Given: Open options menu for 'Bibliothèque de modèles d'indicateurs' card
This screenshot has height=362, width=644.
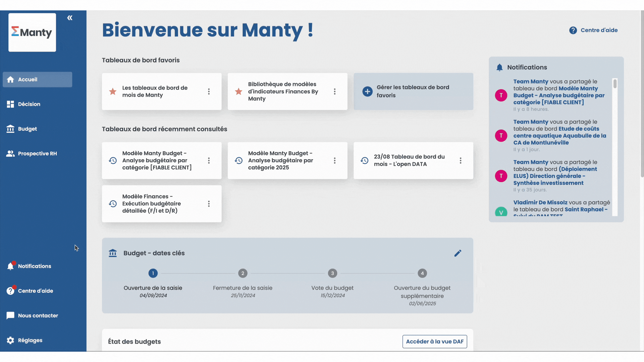Looking at the screenshot, I should pyautogui.click(x=334, y=92).
